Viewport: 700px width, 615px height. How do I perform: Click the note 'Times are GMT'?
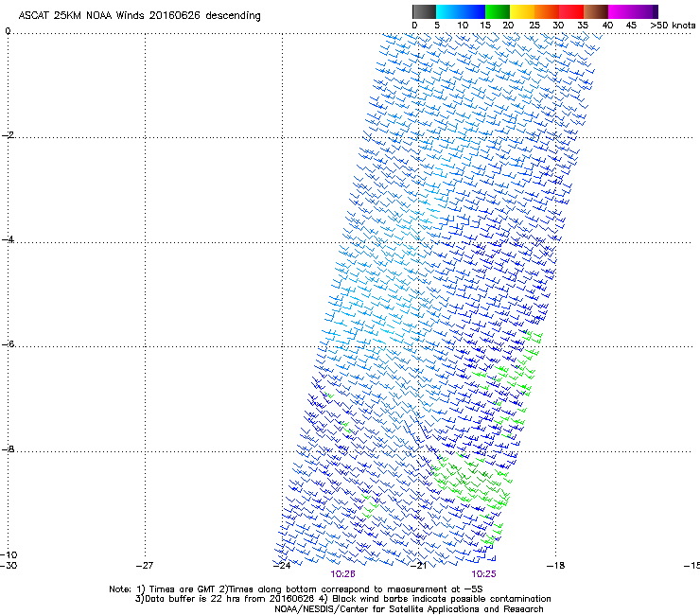pyautogui.click(x=183, y=589)
